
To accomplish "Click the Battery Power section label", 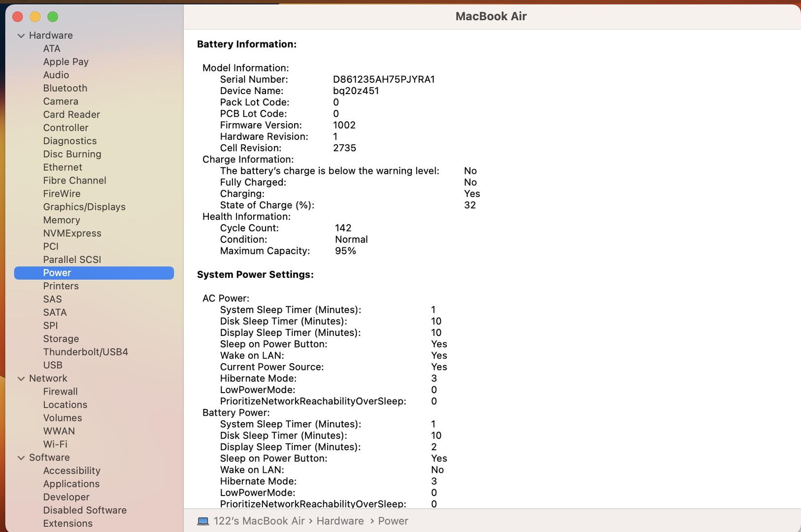I will click(x=236, y=413).
